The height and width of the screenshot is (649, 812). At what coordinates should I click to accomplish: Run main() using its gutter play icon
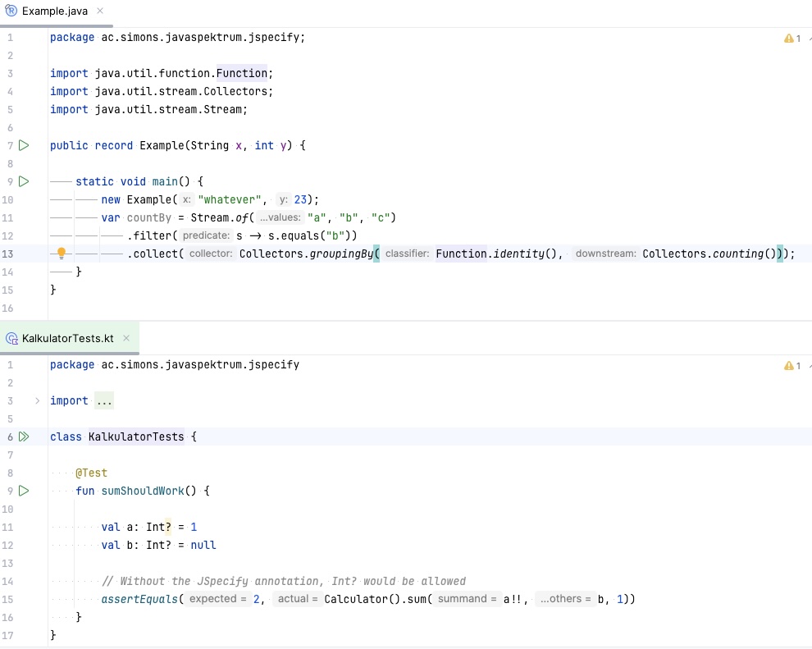tap(24, 181)
